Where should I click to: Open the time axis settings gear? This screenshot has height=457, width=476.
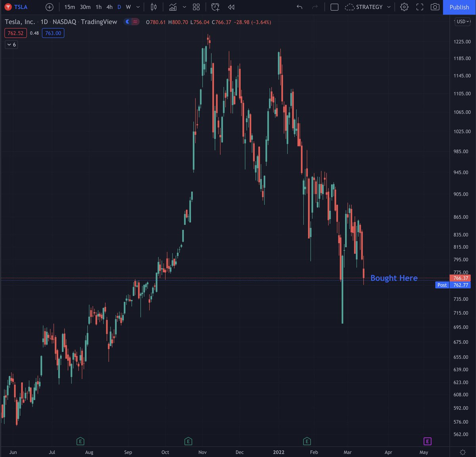(x=463, y=452)
